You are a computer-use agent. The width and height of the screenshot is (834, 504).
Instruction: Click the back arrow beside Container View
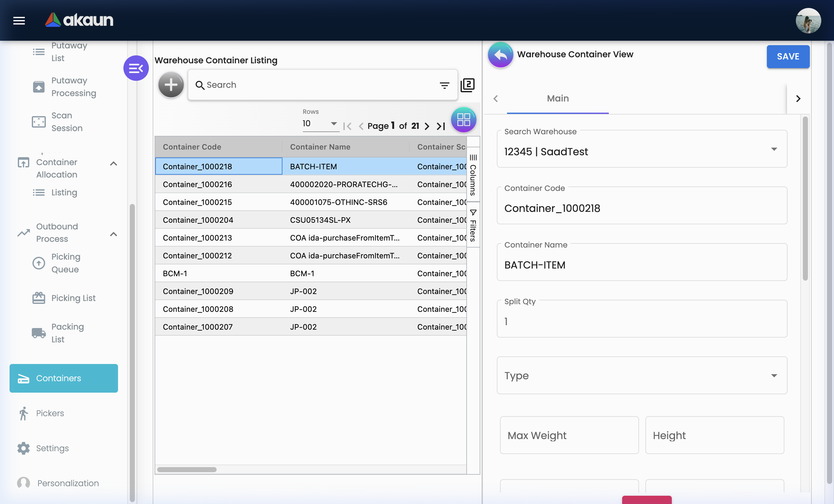[500, 55]
